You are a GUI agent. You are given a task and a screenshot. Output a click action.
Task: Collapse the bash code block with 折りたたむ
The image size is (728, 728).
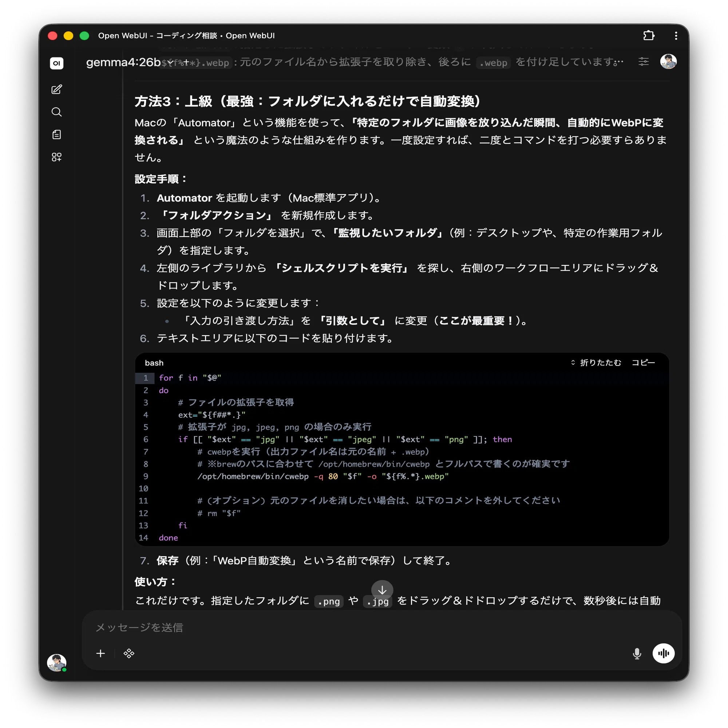click(596, 363)
